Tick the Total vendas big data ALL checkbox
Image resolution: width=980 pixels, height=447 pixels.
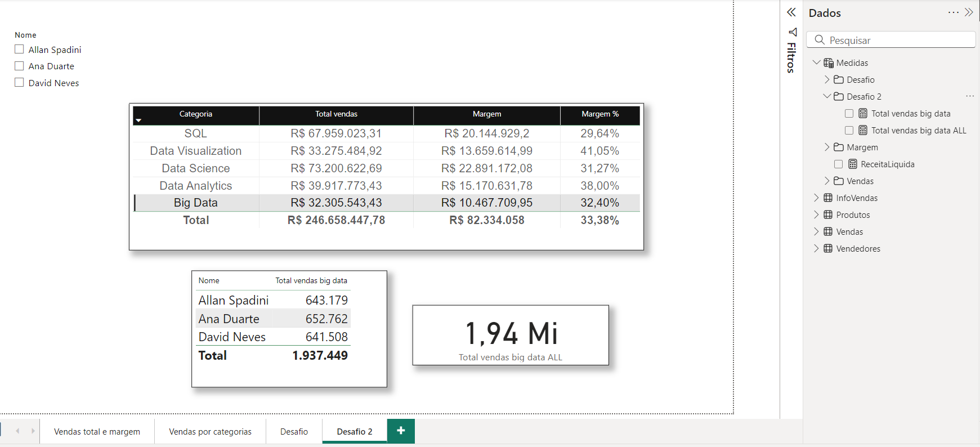(x=849, y=131)
